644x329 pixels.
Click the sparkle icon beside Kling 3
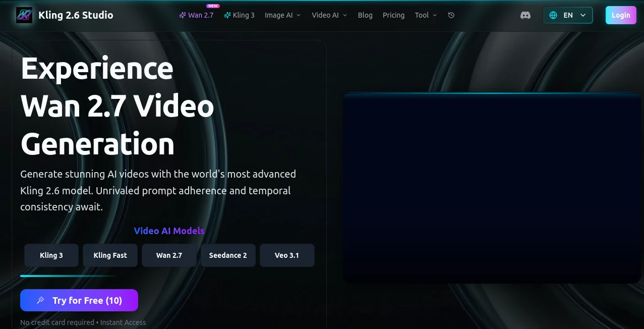coord(227,15)
